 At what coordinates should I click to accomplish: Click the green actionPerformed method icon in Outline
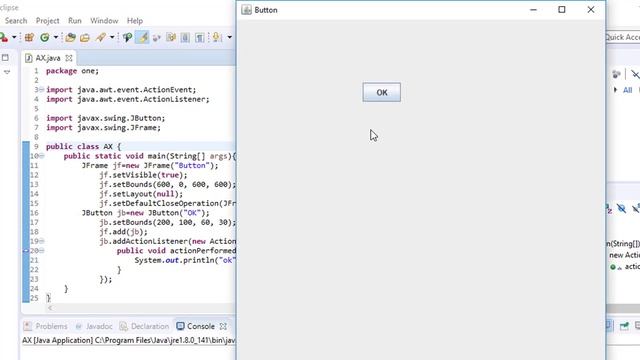click(613, 267)
